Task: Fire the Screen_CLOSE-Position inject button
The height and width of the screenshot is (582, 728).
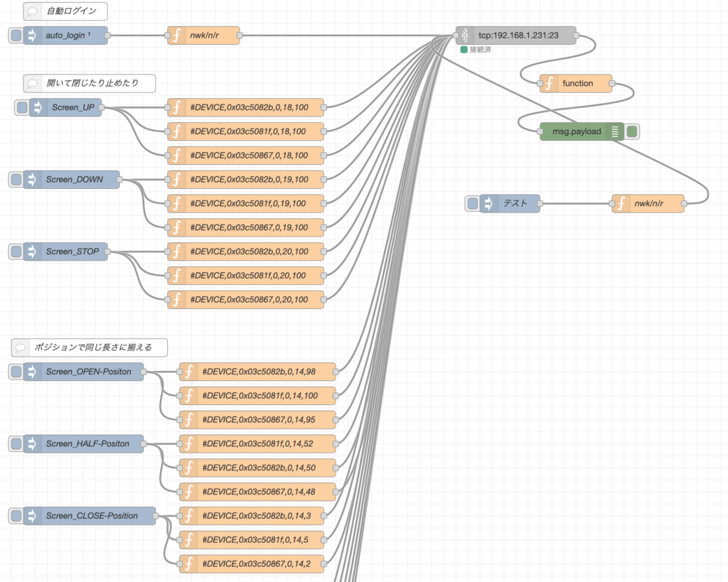Action: click(16, 516)
